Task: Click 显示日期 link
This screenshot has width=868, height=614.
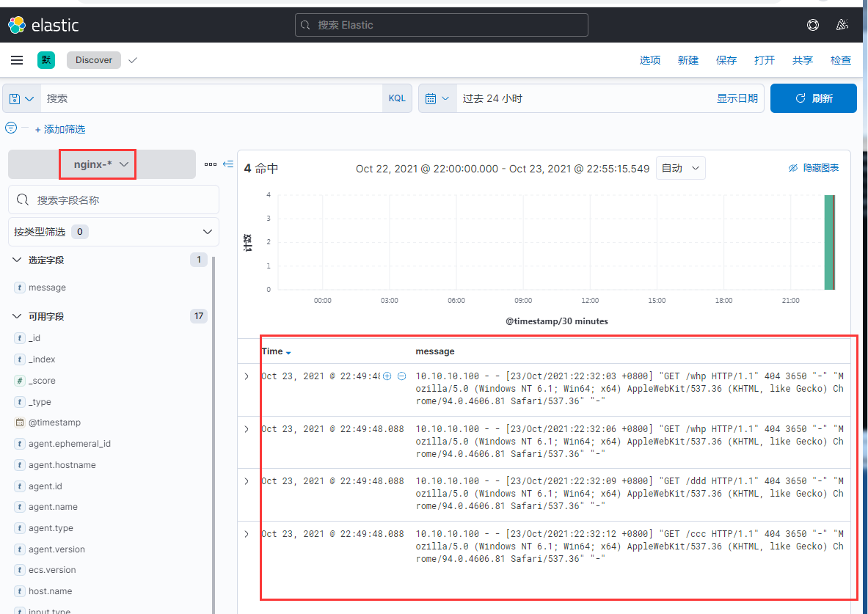Action: pyautogui.click(x=737, y=98)
